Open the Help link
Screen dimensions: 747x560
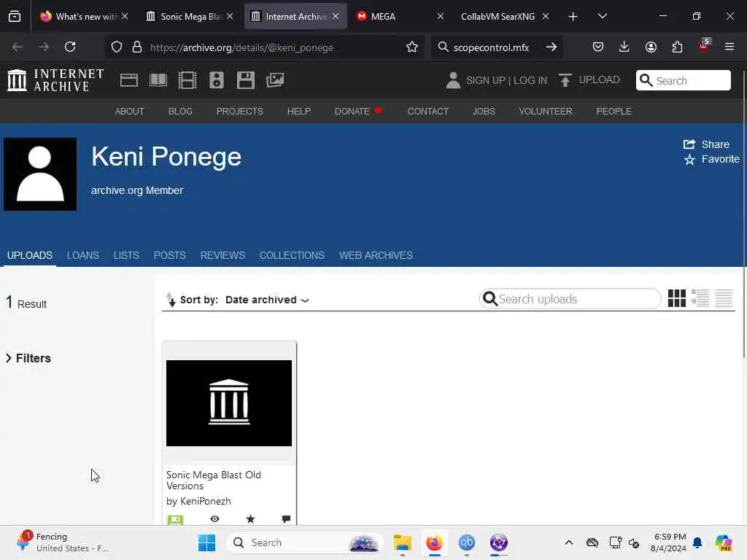(298, 111)
